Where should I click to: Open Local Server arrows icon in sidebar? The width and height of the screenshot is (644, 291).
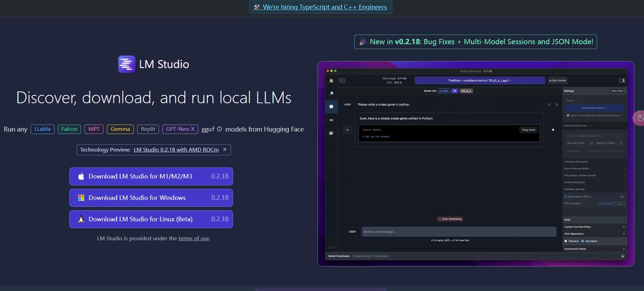point(331,120)
